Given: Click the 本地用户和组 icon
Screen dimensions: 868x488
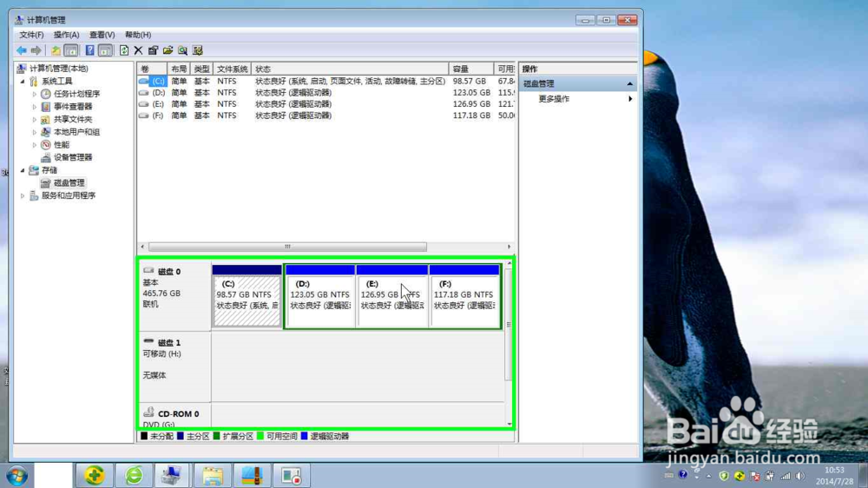Looking at the screenshot, I should (46, 132).
